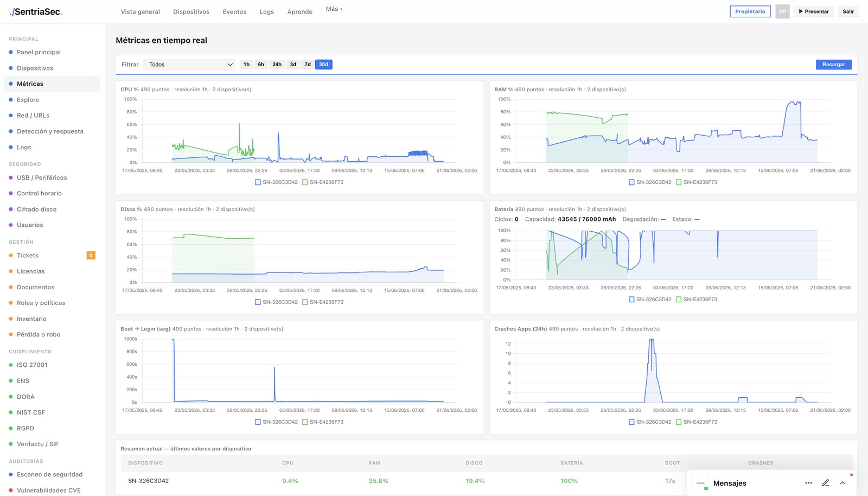Expand the Más menu

[334, 9]
